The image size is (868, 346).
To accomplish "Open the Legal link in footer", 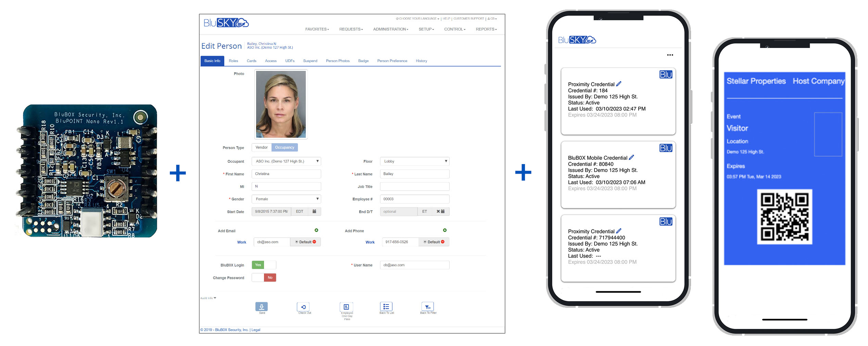I will click(256, 330).
